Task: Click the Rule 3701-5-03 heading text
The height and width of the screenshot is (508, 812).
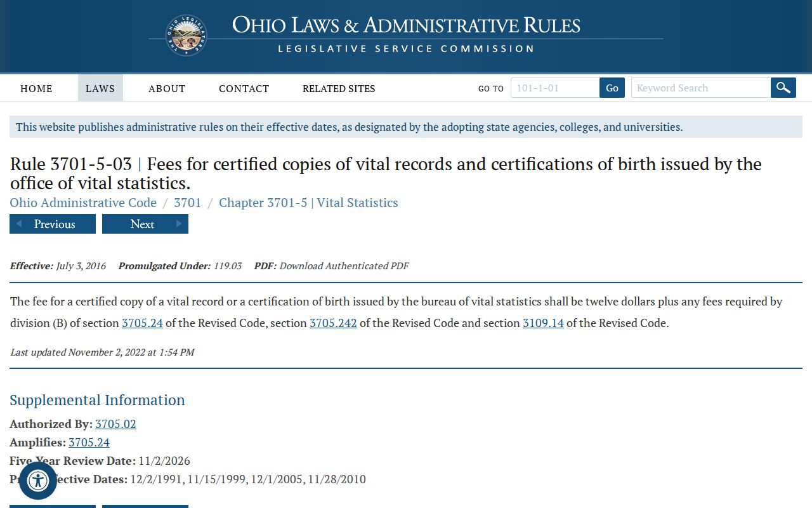Action: [x=386, y=173]
